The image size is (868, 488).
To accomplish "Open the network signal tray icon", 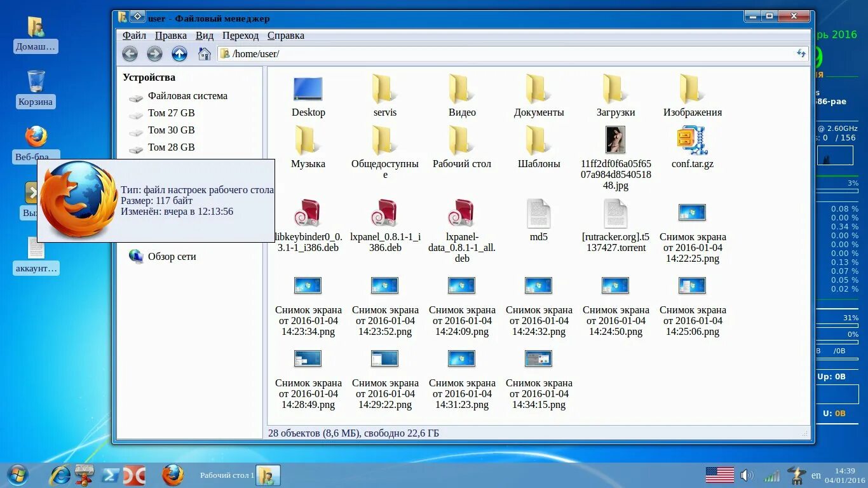I will 771,475.
